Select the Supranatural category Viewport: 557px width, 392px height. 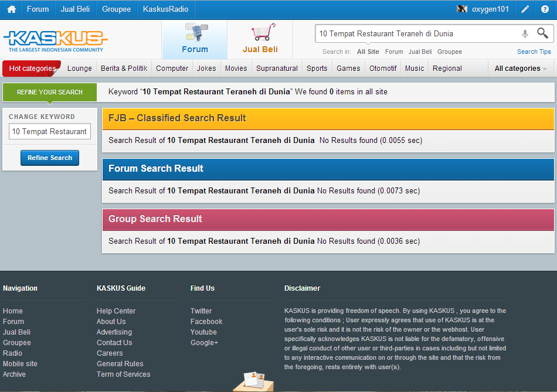[277, 69]
